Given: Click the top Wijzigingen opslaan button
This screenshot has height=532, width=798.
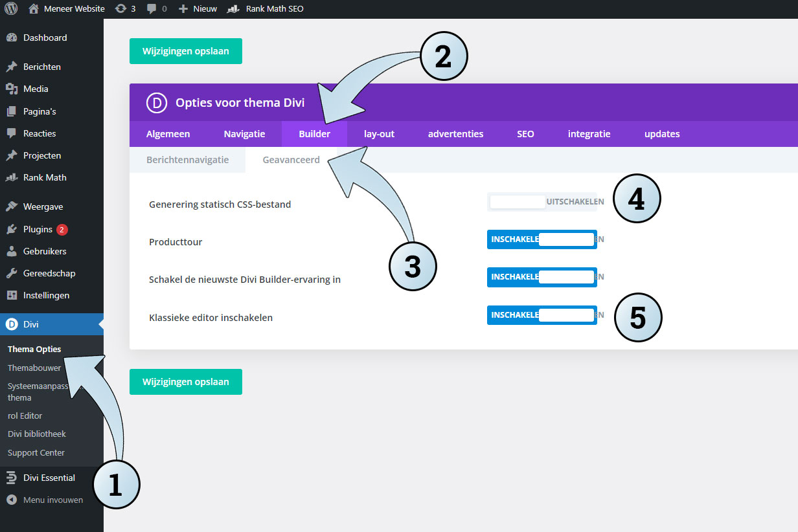Looking at the screenshot, I should pos(186,51).
